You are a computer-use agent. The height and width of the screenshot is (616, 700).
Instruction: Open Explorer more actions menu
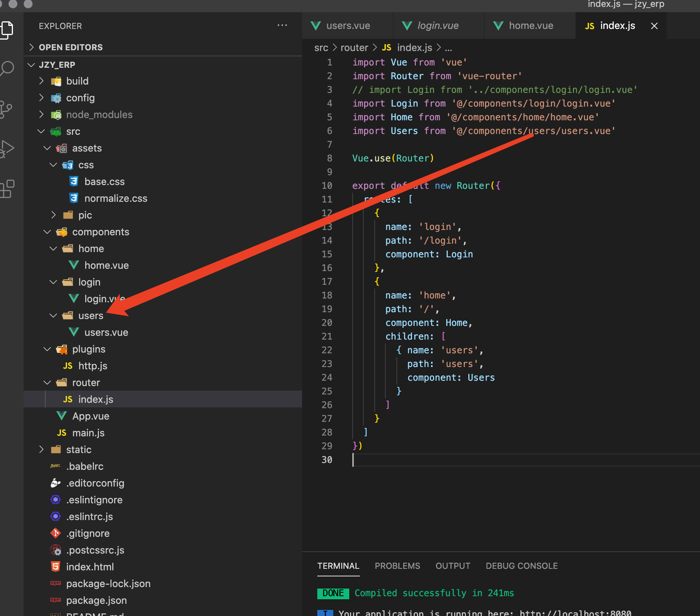[282, 25]
